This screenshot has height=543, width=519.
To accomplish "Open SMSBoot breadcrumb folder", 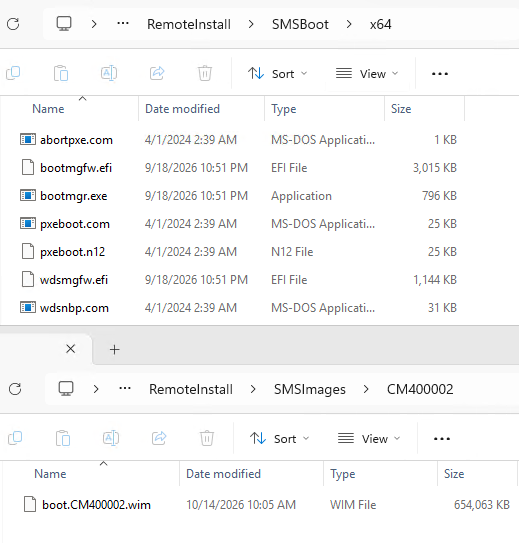I will (300, 24).
